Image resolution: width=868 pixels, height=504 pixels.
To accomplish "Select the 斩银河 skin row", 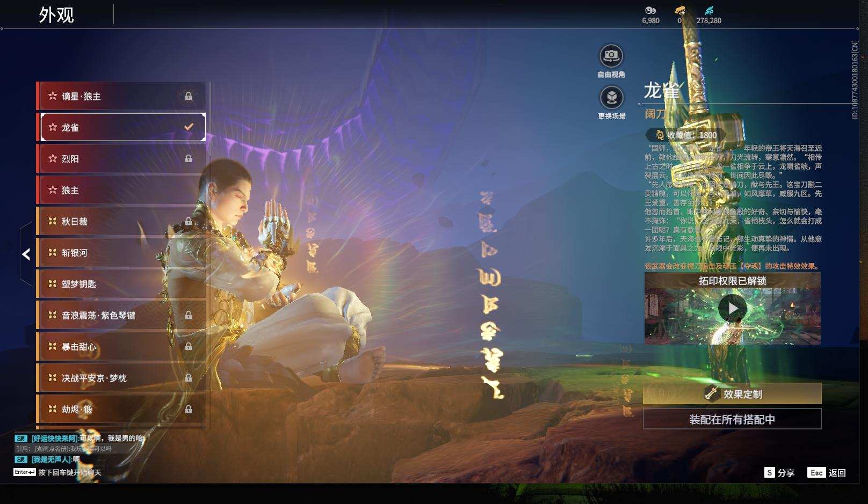I will pyautogui.click(x=121, y=253).
